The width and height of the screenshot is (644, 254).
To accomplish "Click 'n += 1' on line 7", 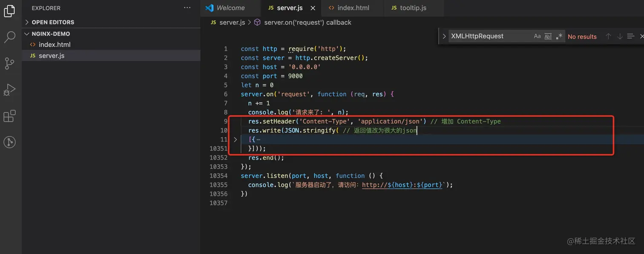I will point(259,103).
